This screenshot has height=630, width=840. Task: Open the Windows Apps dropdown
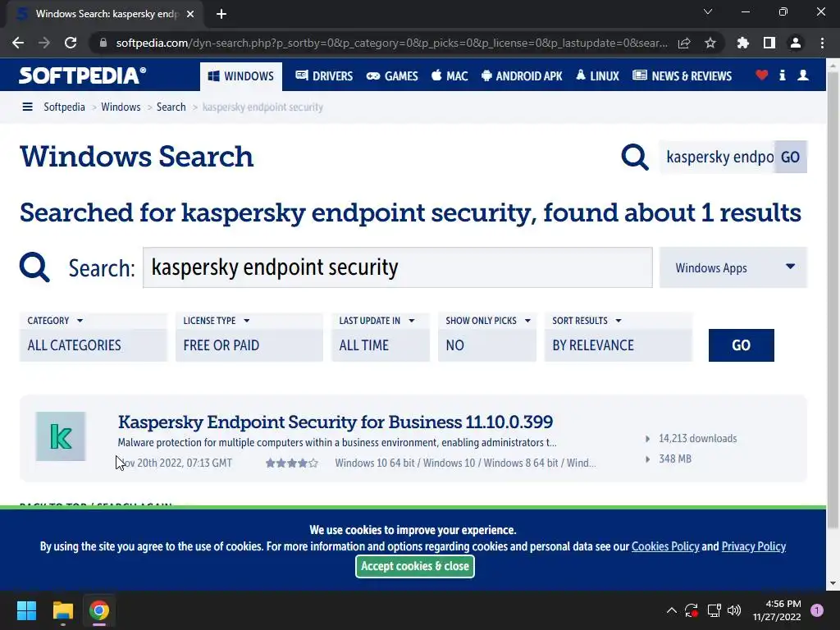733,267
